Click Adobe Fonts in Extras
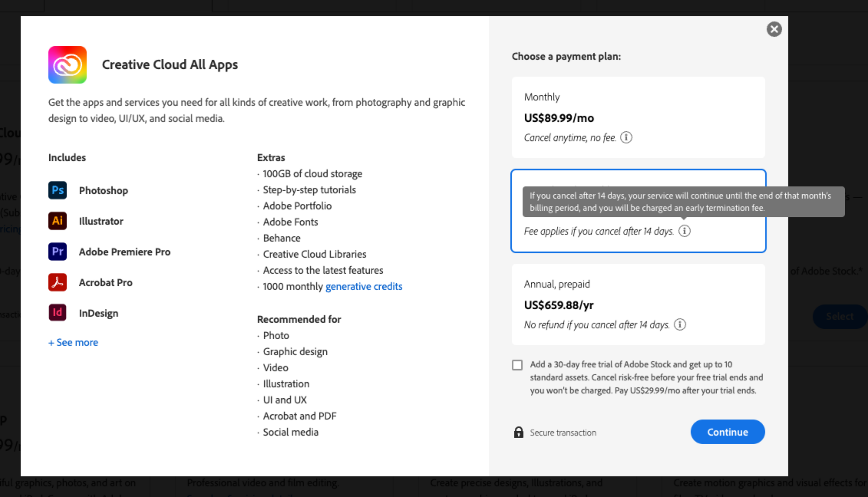868x497 pixels. click(290, 222)
